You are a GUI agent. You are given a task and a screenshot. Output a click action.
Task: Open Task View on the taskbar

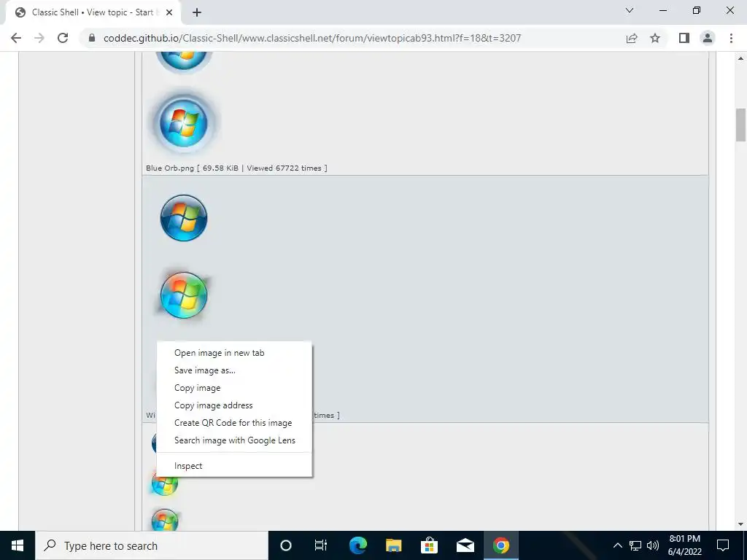point(321,545)
